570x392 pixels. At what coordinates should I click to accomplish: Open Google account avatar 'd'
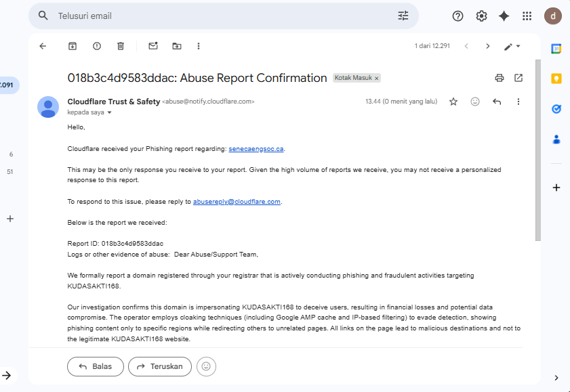(553, 16)
